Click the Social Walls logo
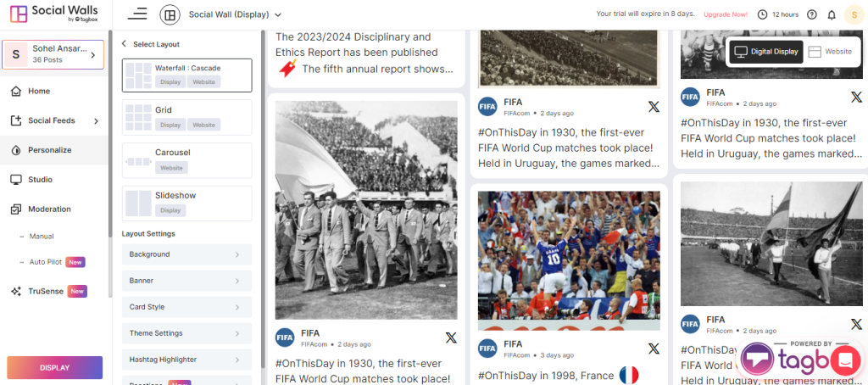 pyautogui.click(x=53, y=14)
